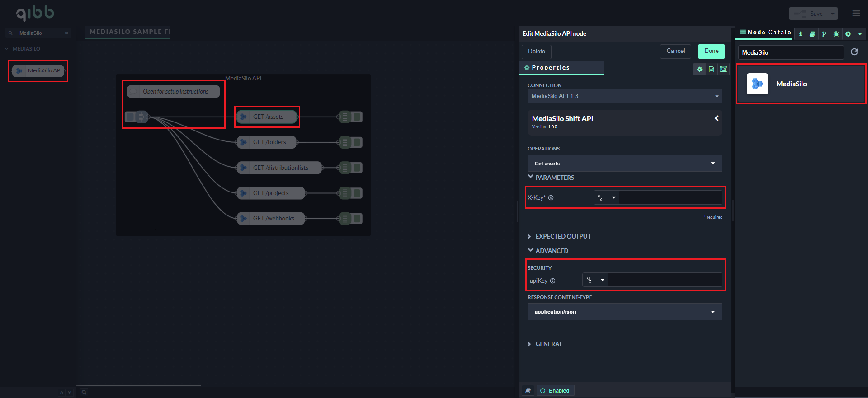Collapse the MediaSilo Shift API panel
Screen dimensions: 868x398
pos(716,118)
